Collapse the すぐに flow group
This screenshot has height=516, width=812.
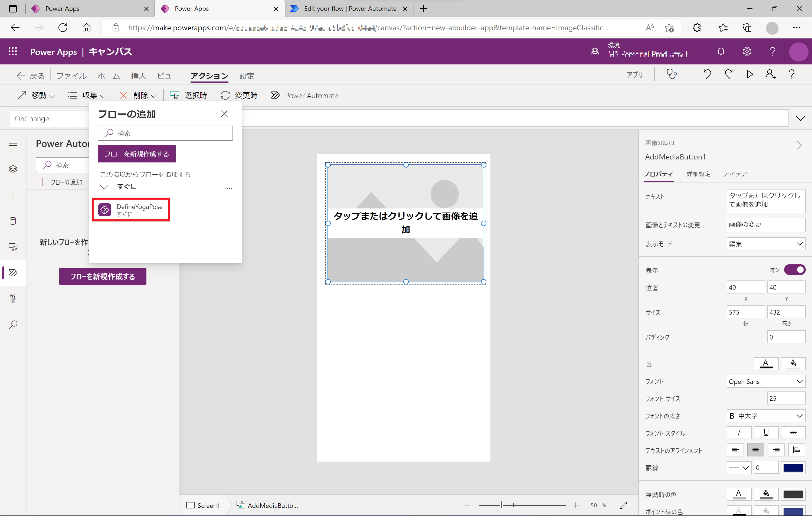(x=104, y=187)
